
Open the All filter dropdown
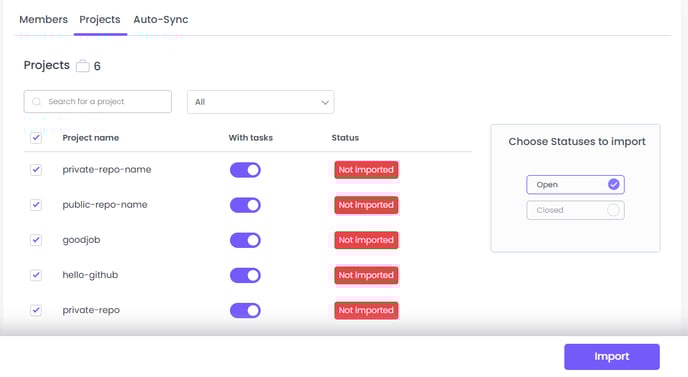point(261,102)
